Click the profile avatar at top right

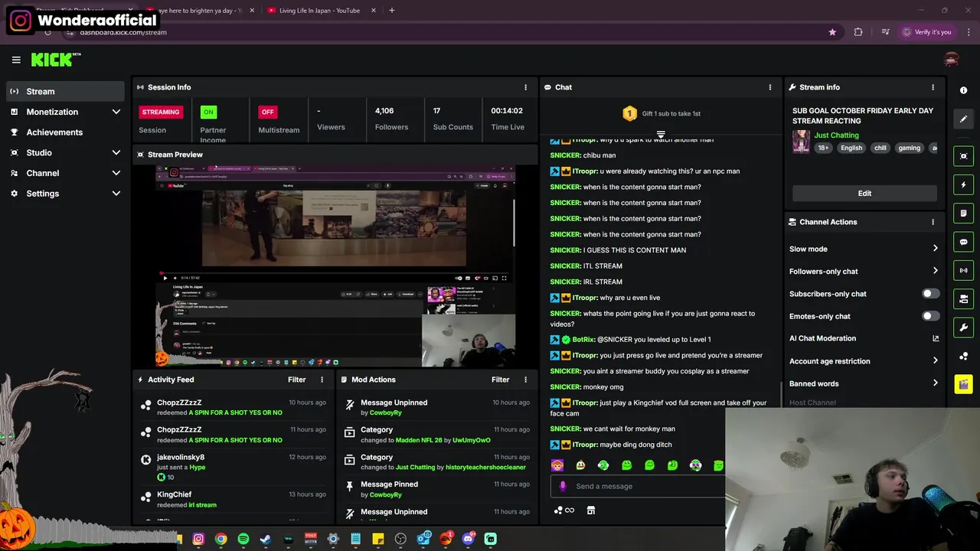952,60
